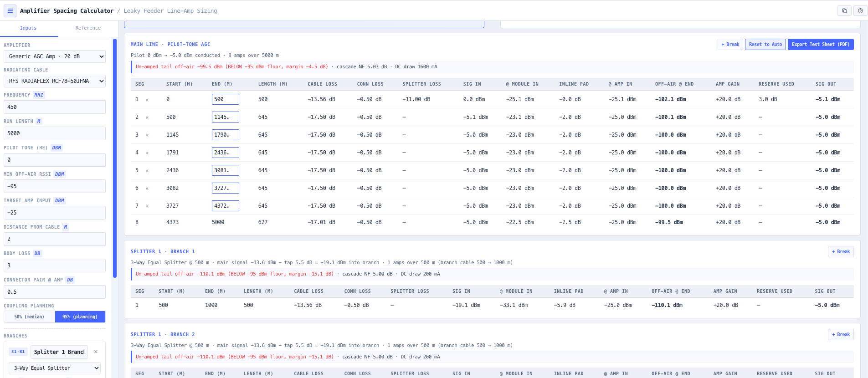868x378 pixels.
Task: Click the Run Length input field
Action: point(55,133)
